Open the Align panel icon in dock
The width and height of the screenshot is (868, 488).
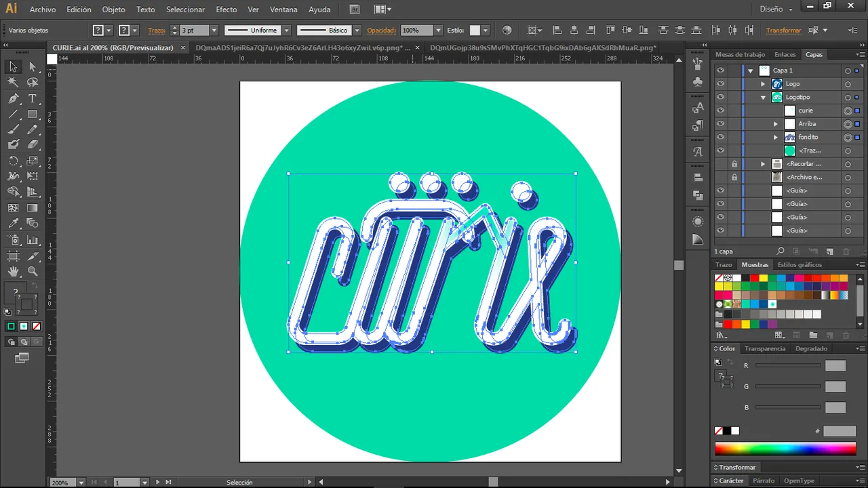(698, 178)
